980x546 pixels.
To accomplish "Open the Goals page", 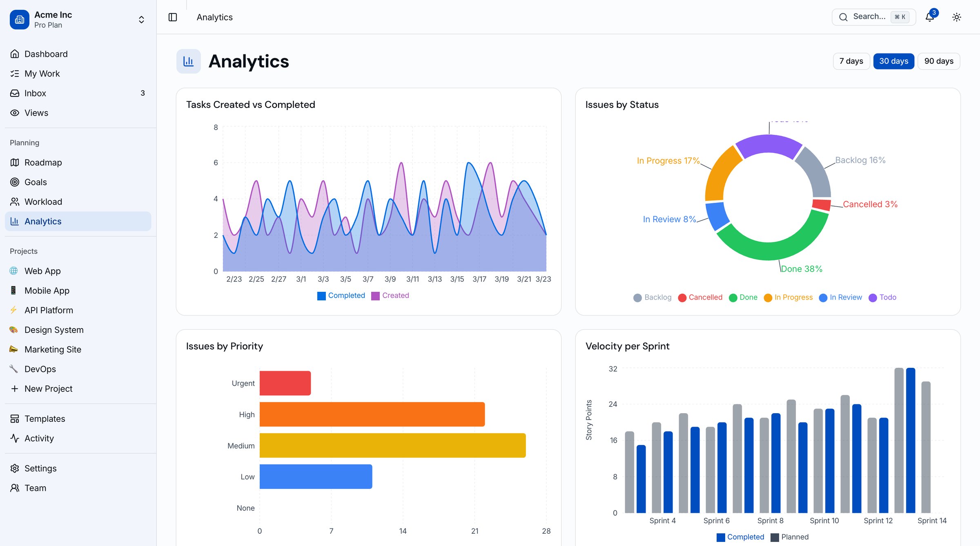I will coord(78,182).
